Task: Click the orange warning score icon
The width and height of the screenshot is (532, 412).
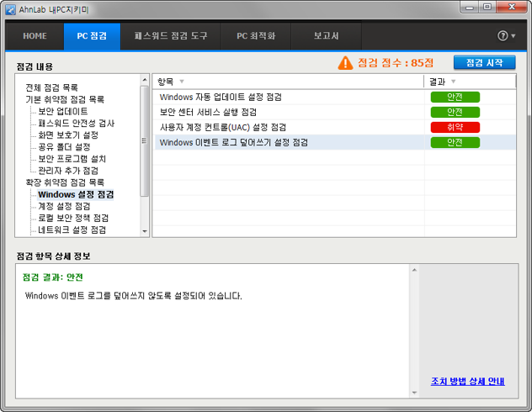Action: tap(345, 63)
